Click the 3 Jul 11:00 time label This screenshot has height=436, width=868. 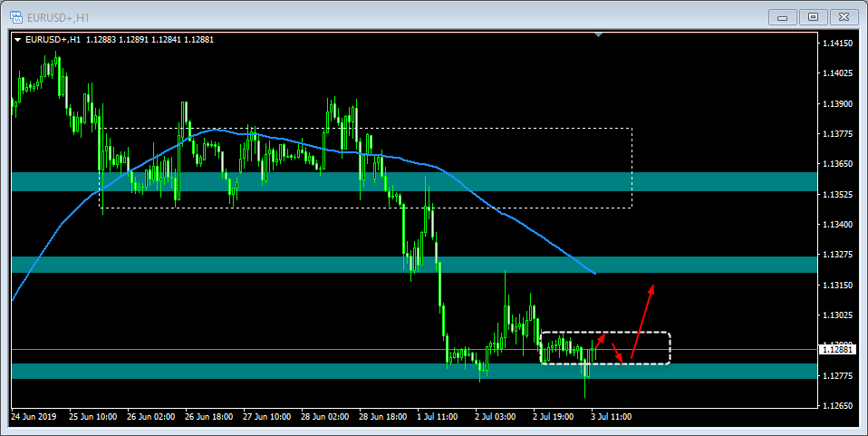610,417
